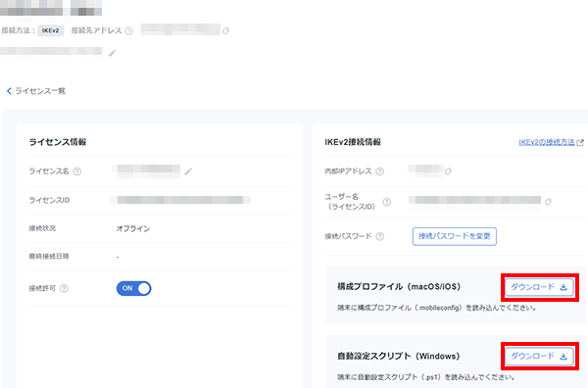The height and width of the screenshot is (388, 588).
Task: Click the .ps1 script instruction text
Action: pos(426,377)
